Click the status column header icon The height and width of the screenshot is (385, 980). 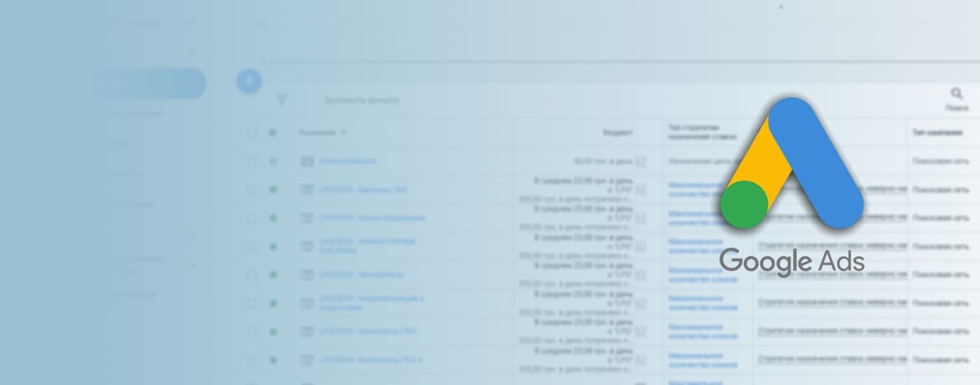point(273,132)
